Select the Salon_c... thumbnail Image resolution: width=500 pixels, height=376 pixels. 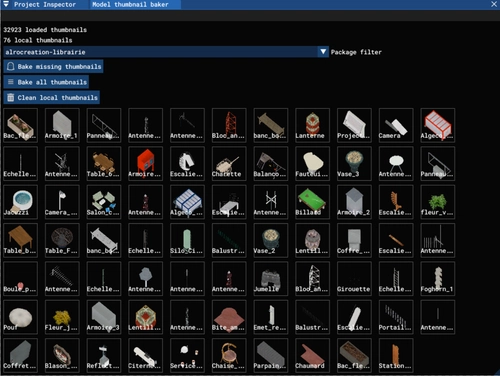click(x=104, y=202)
